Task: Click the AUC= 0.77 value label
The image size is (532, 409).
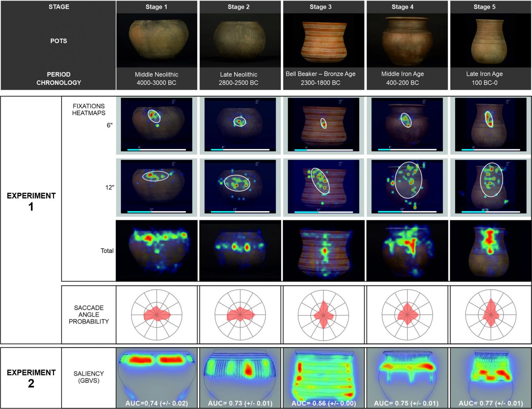Action: pyautogui.click(x=491, y=403)
